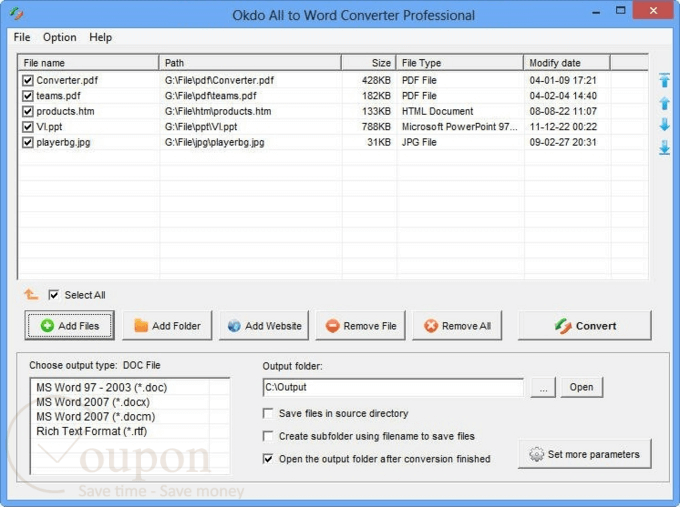
Task: Click the orange up-level arrow beside Select All
Action: (31, 294)
